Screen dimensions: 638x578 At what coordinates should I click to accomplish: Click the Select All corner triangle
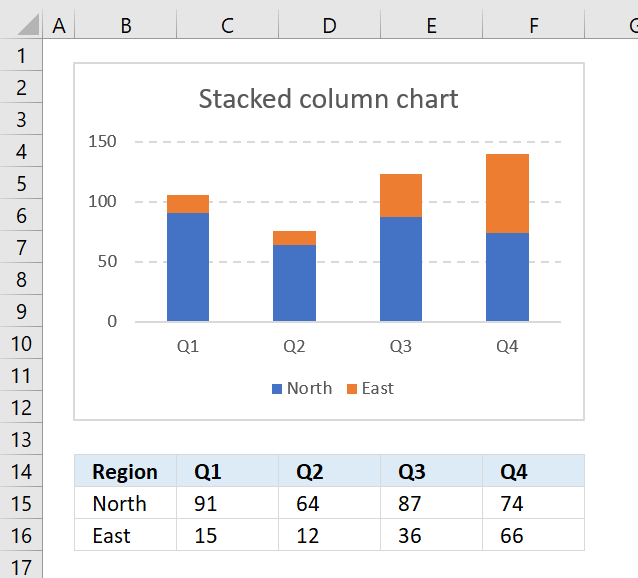[28, 24]
